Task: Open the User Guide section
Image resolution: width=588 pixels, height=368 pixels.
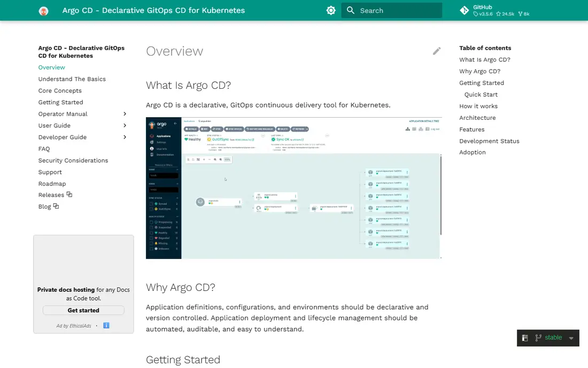Action: 55,126
